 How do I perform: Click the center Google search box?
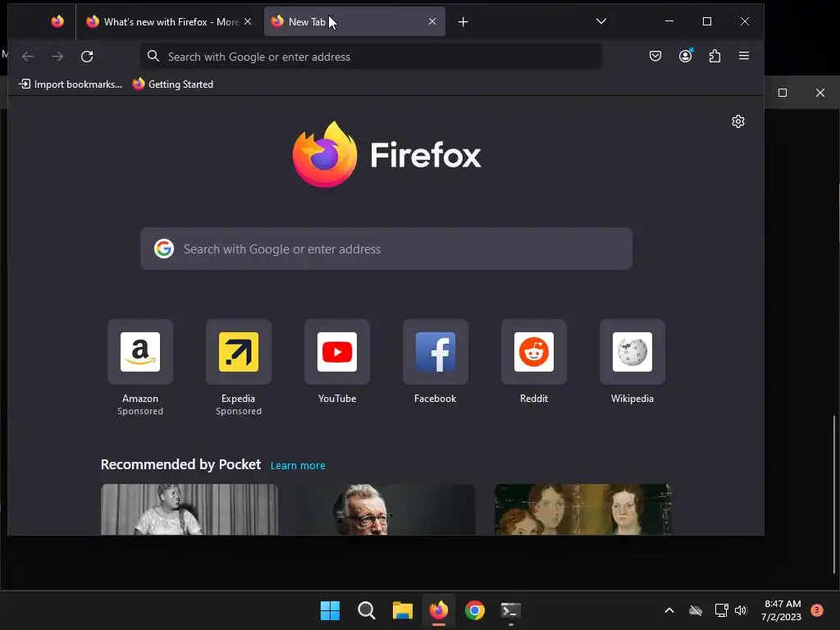[x=386, y=249]
